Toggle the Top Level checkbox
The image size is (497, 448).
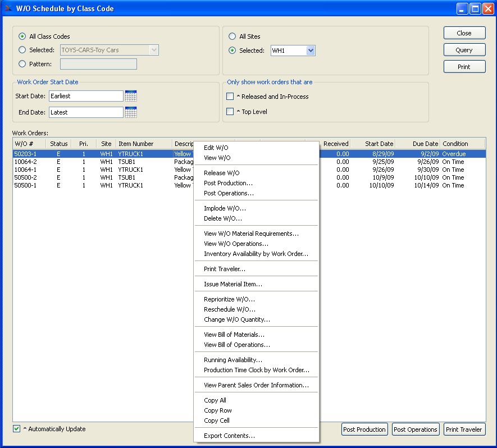pos(230,112)
